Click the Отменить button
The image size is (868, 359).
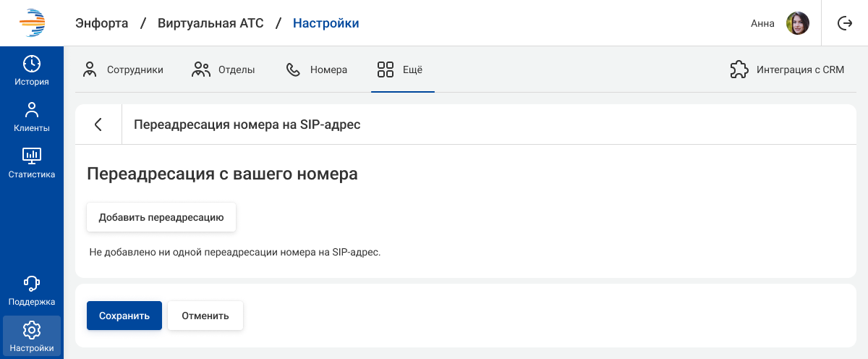[205, 316]
